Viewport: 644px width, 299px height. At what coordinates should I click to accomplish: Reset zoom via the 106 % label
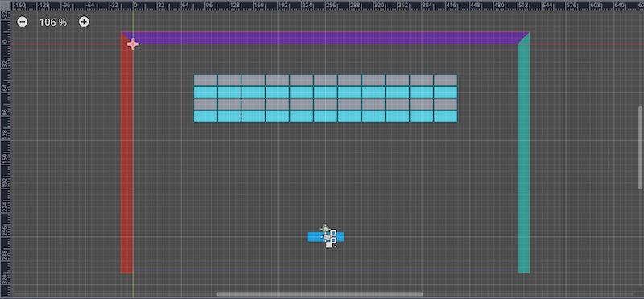(53, 23)
